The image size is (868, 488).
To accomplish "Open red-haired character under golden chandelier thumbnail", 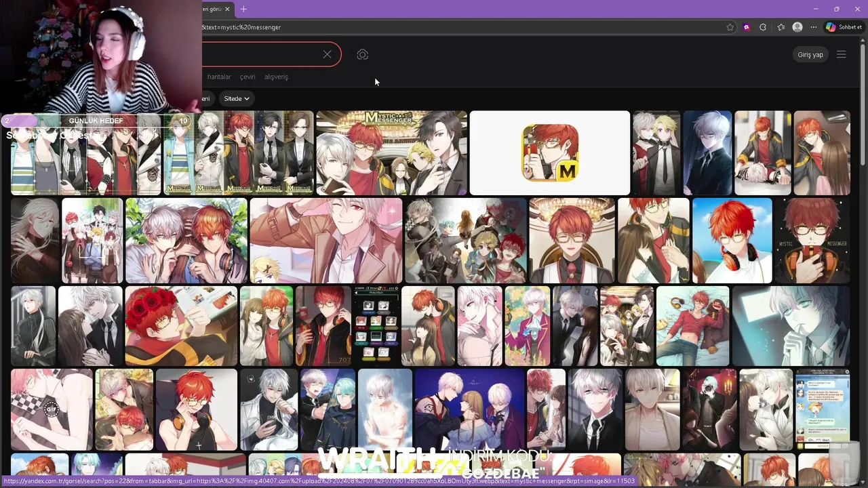I will [572, 241].
